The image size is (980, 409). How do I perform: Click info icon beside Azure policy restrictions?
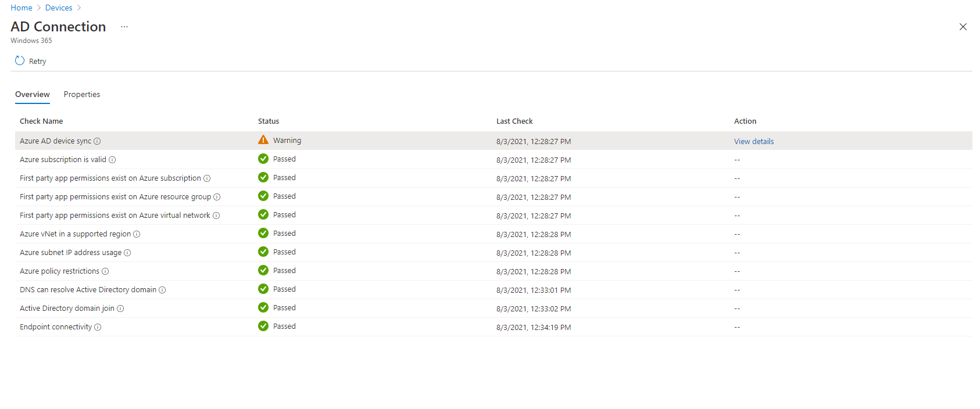105,271
